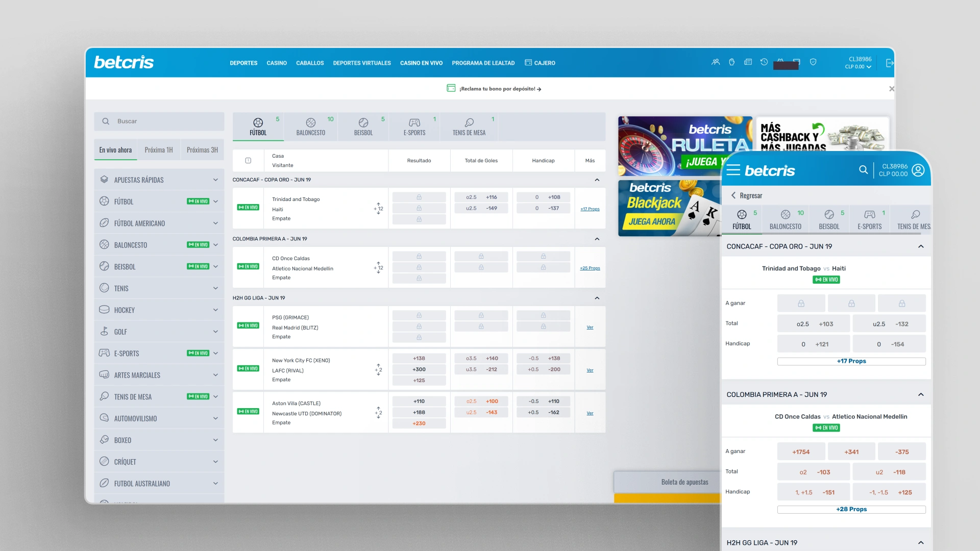Expand the Fútbol Americano sidebar category

click(x=215, y=223)
